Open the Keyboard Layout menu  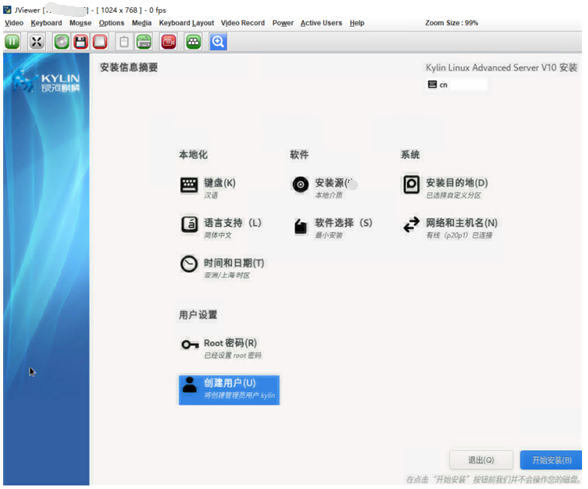pos(186,23)
